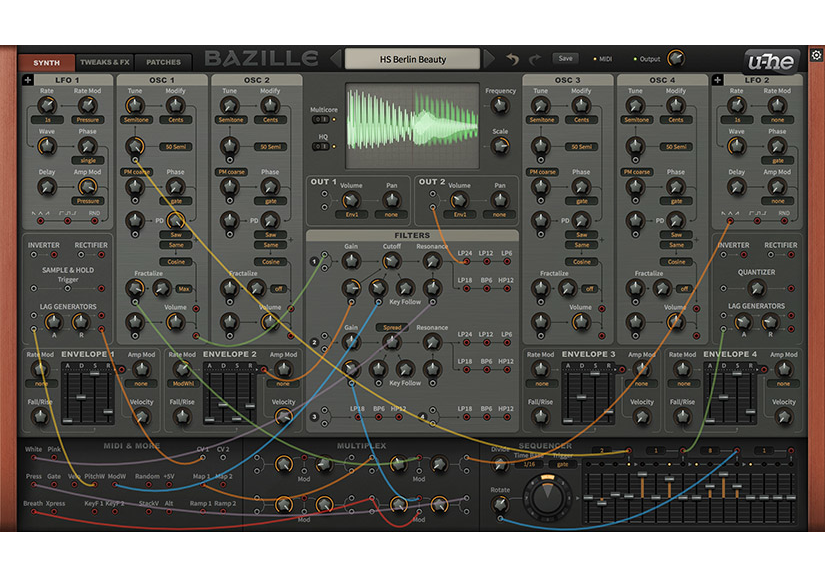
Task: Switch to the SYNTH tab
Action: [x=46, y=63]
